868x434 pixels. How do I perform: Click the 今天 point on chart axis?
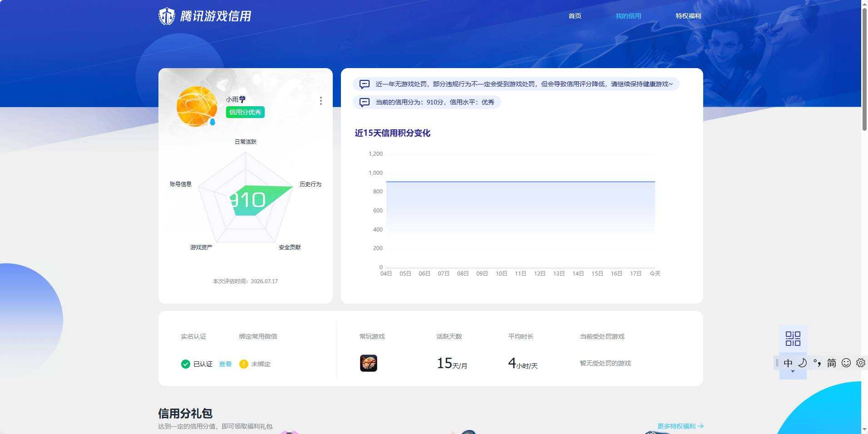coord(655,273)
